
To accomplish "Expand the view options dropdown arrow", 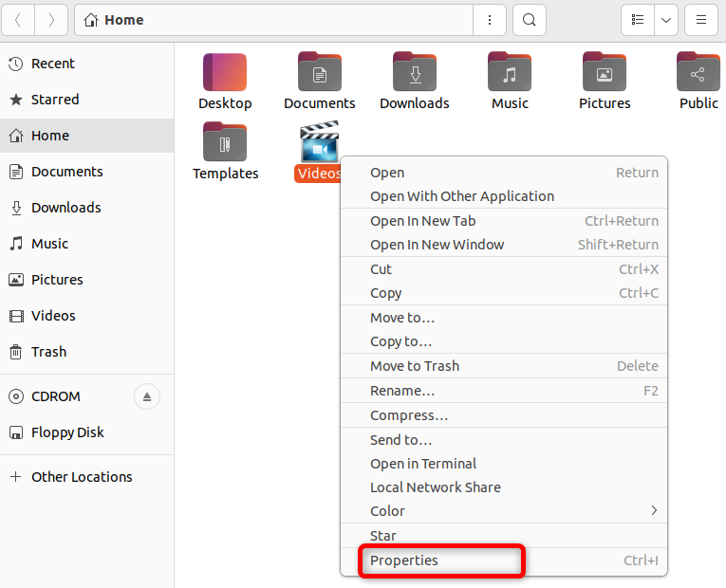I will 666,20.
